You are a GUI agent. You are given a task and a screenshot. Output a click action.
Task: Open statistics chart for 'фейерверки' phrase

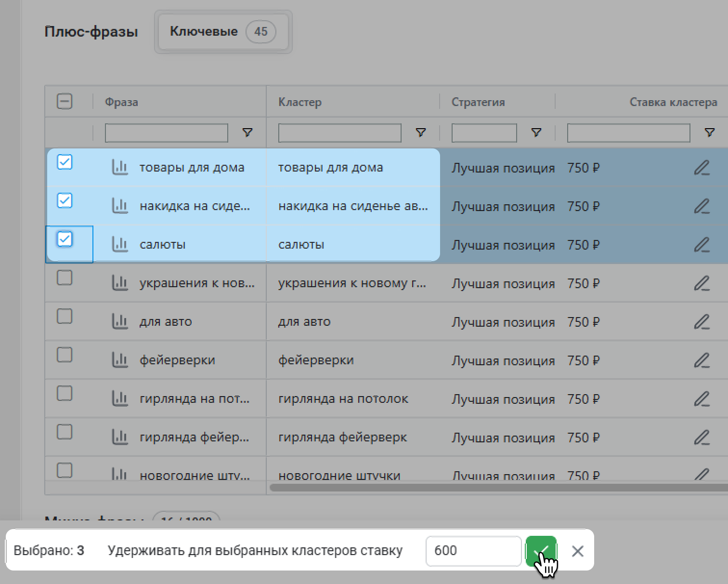pyautogui.click(x=119, y=360)
